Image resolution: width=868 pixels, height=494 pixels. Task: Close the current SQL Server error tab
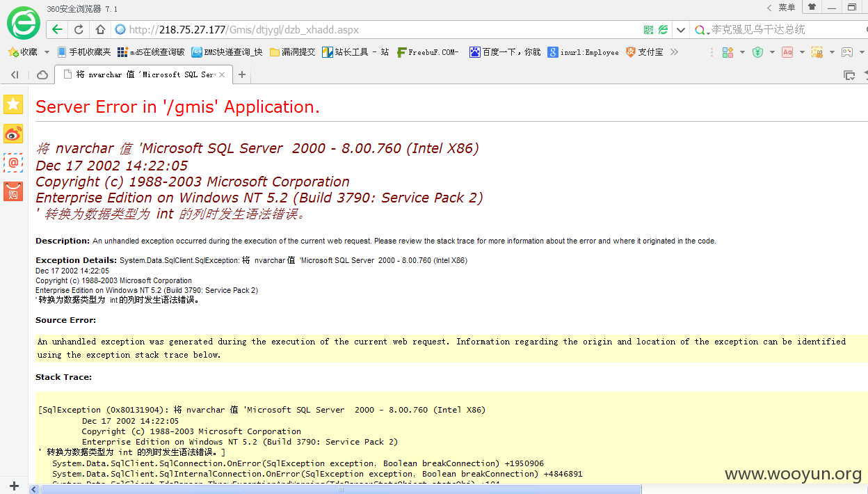(x=222, y=74)
